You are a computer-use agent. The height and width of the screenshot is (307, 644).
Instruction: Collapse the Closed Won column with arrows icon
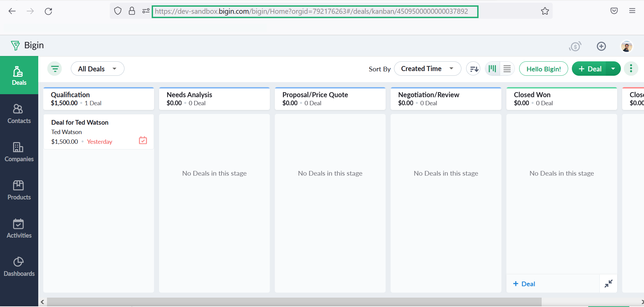coord(608,284)
